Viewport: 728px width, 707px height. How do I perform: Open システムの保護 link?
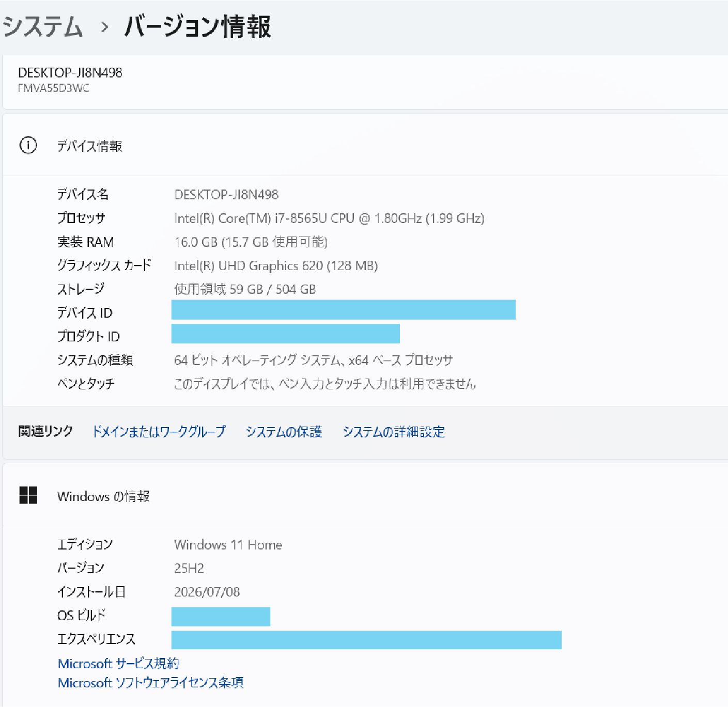(x=284, y=431)
